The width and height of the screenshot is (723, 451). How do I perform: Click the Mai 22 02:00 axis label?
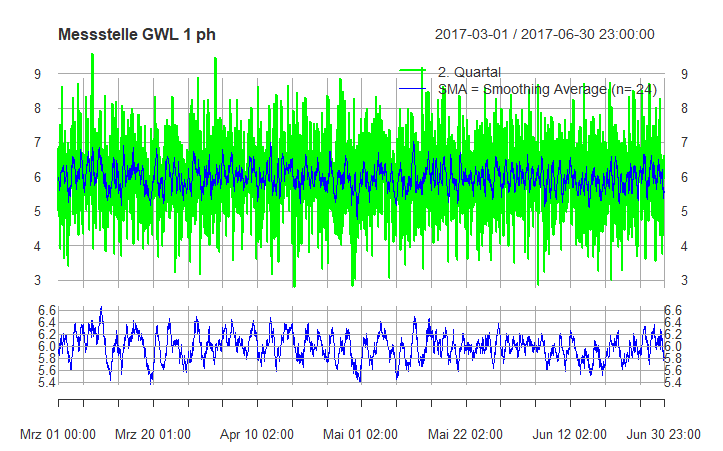pyautogui.click(x=465, y=435)
